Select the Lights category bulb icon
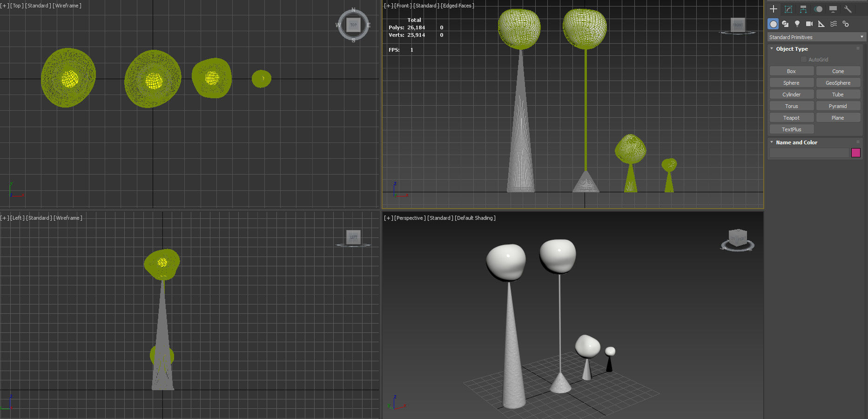The width and height of the screenshot is (868, 419). coord(797,24)
